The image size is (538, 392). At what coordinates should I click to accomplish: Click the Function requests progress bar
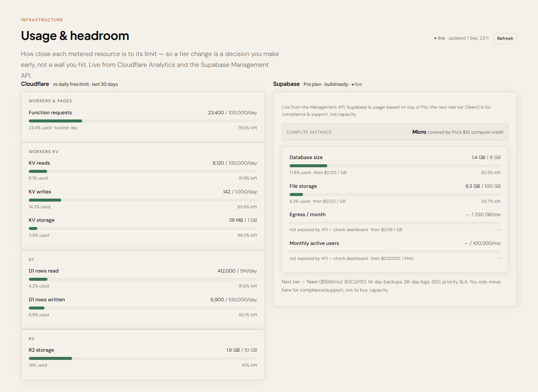click(143, 121)
